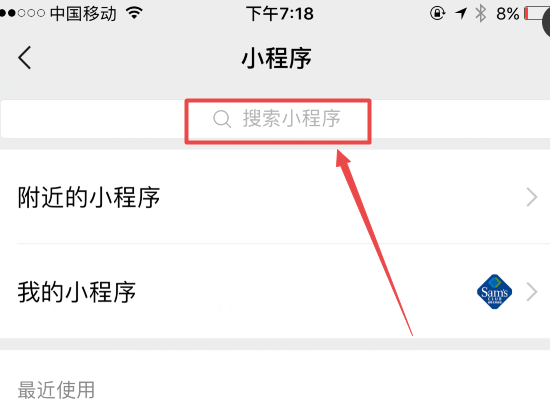Focus the 搜索小程序 search field
Image resolution: width=550 pixels, height=406 pixels.
click(275, 119)
